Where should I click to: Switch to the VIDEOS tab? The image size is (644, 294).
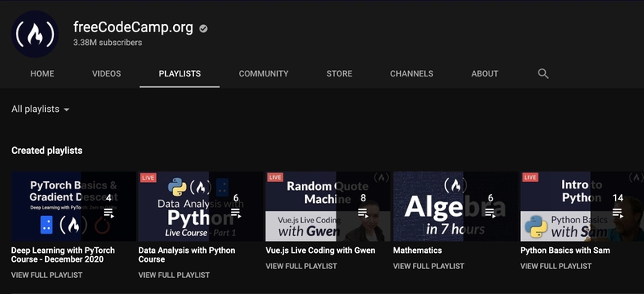point(106,73)
